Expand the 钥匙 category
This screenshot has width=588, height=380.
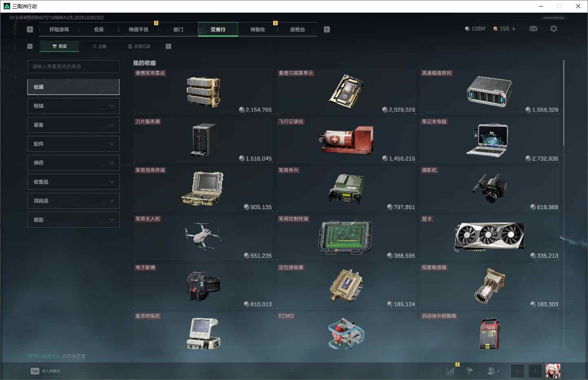73,220
